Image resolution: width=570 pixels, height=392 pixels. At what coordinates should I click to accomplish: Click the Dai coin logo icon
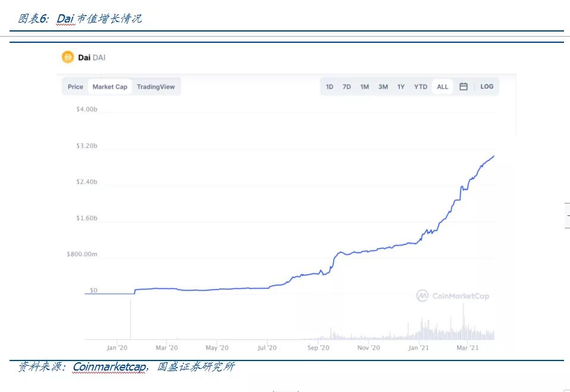click(x=67, y=57)
